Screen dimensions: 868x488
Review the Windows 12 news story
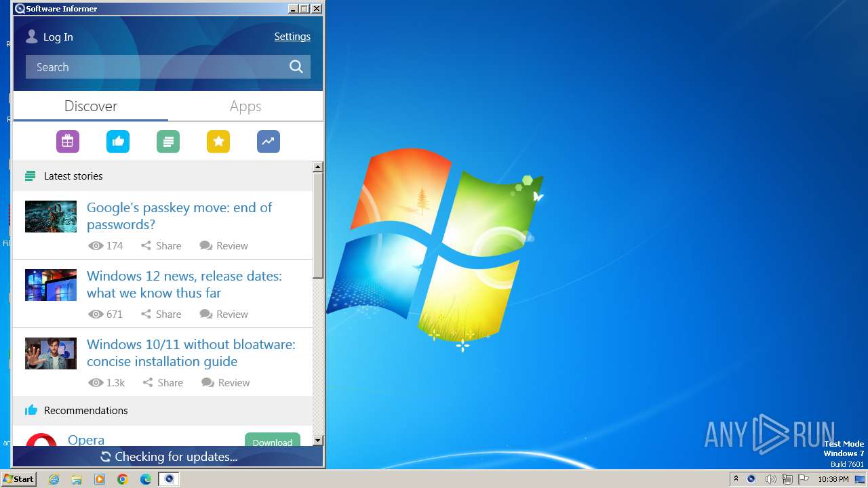[x=224, y=314]
